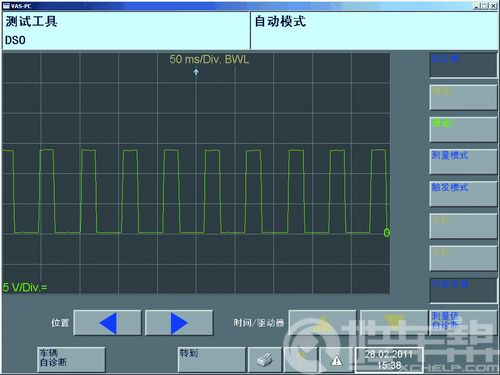Toggle the yellow-labeled channel A button

[x=463, y=97]
